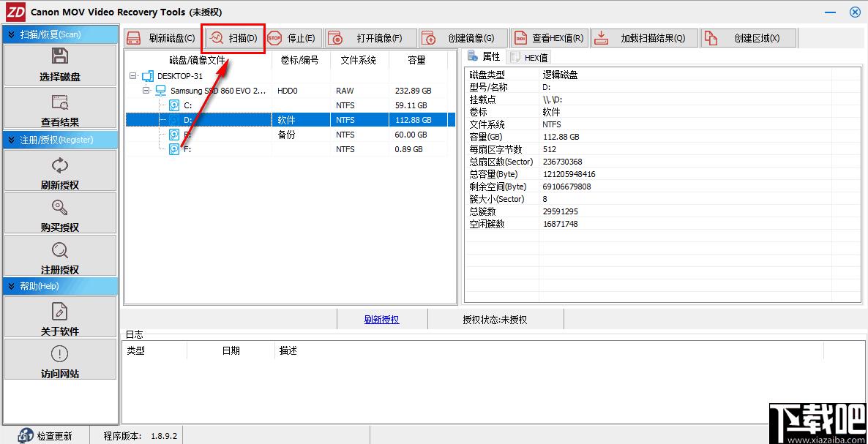Open the 购买授权 purchase license option
Image resolution: width=868 pixels, height=444 pixels.
(x=60, y=214)
